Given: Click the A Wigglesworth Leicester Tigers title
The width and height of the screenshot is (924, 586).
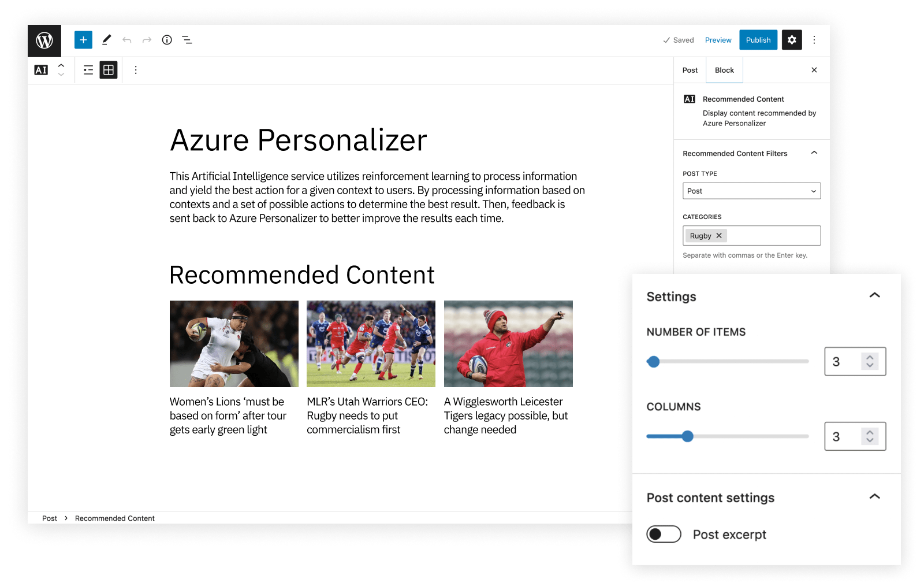Looking at the screenshot, I should 506,416.
